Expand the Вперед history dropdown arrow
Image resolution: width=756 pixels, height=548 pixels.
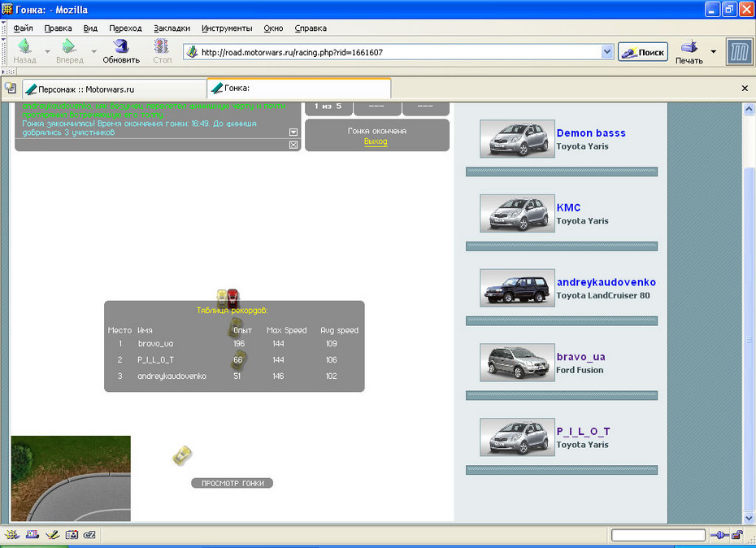93,51
